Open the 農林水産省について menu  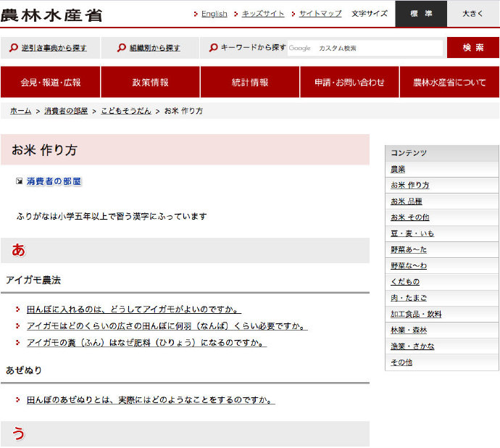tap(449, 82)
